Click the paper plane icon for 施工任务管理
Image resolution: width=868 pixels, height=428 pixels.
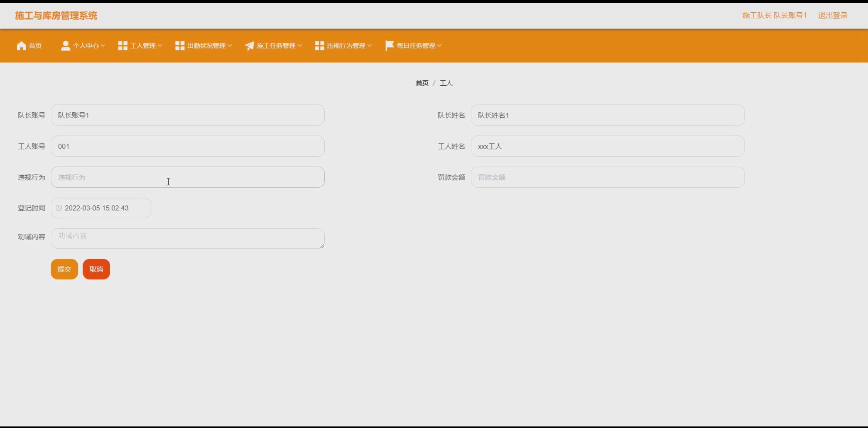point(249,46)
